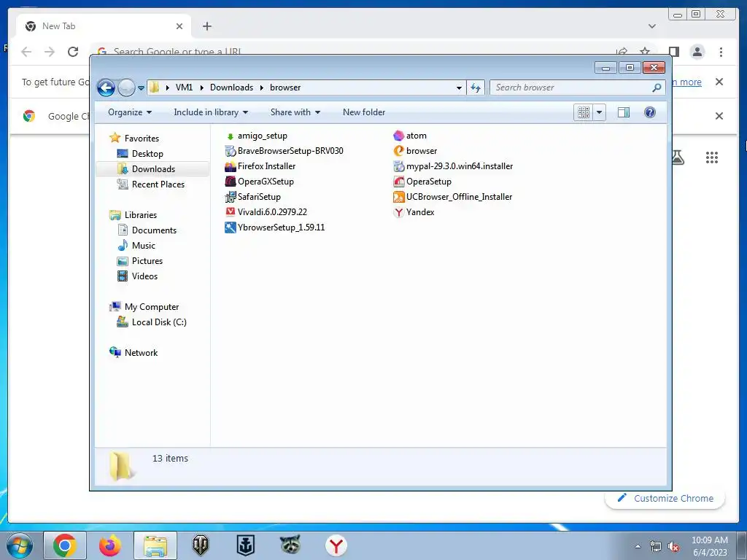Viewport: 747px width, 560px height.
Task: Reload the Chrome page
Action: pos(72,52)
